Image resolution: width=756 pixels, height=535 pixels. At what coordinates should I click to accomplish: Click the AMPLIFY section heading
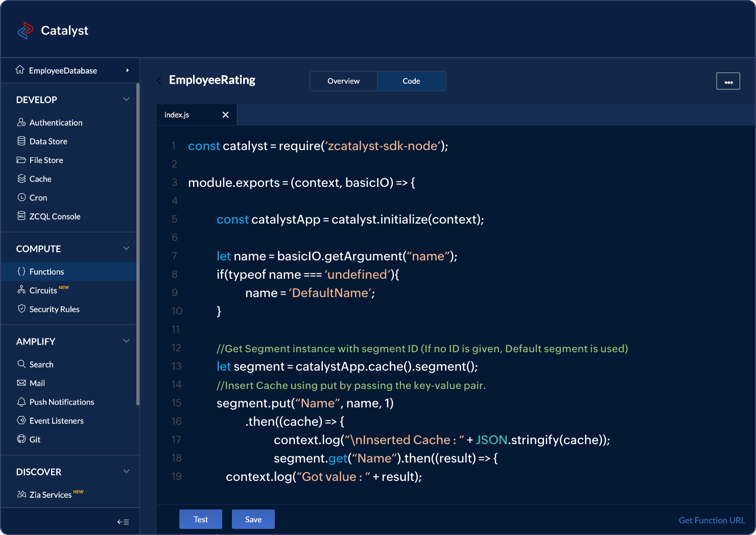[36, 342]
